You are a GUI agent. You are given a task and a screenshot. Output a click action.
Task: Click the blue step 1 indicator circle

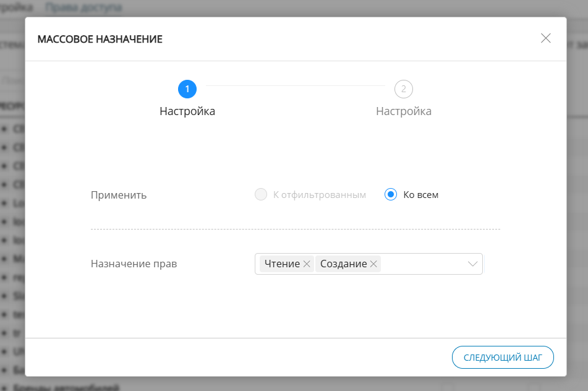(x=187, y=89)
